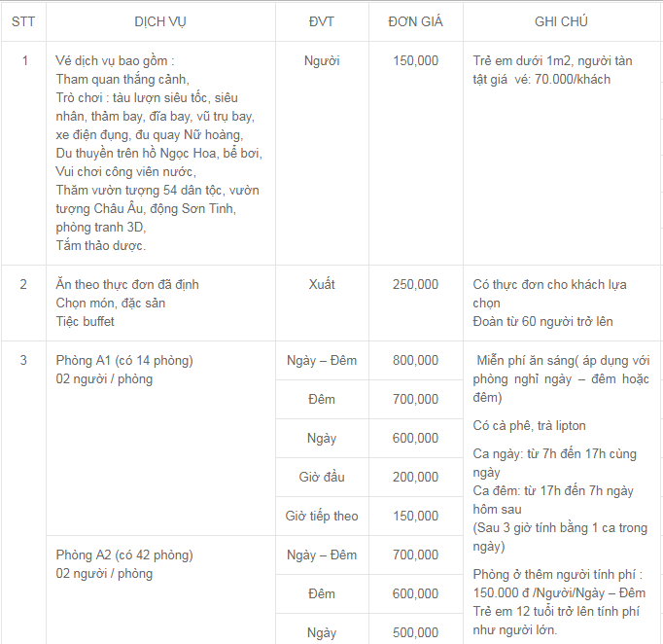
Task: Select the ĐVT column header
Action: (x=322, y=21)
